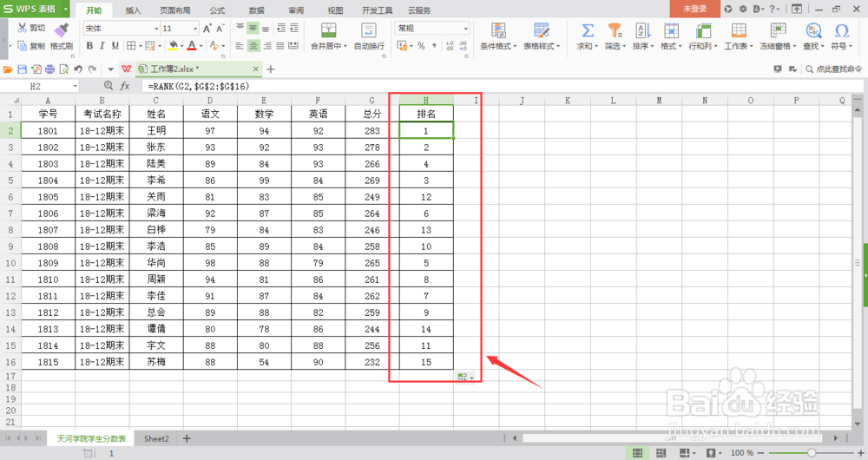Click the fill color bucket swatch
This screenshot has width=868, height=460.
[x=173, y=46]
